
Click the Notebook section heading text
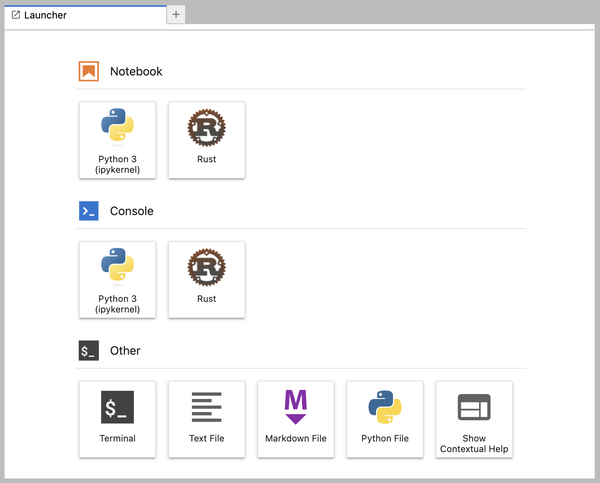click(x=136, y=71)
